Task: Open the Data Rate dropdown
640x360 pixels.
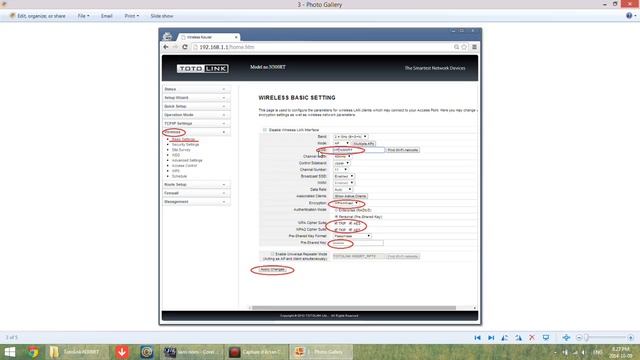Action: click(x=342, y=189)
